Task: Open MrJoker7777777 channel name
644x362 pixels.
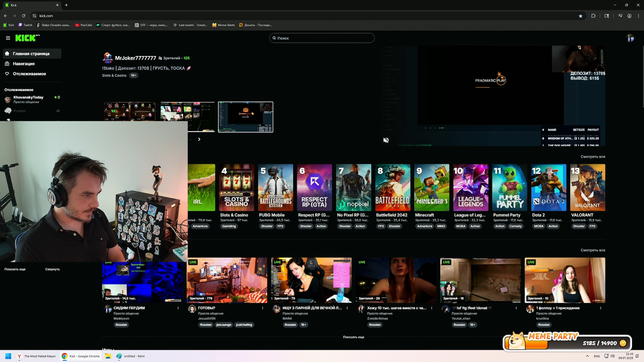Action: tap(136, 58)
